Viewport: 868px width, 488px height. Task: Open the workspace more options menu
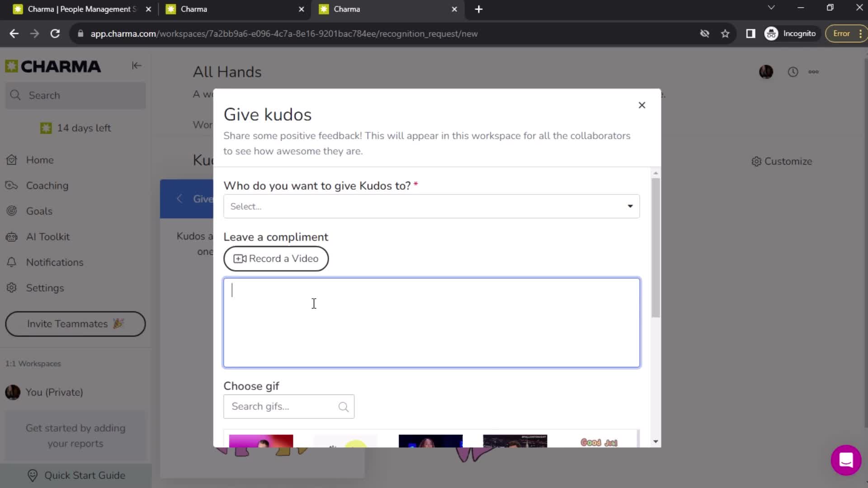813,72
